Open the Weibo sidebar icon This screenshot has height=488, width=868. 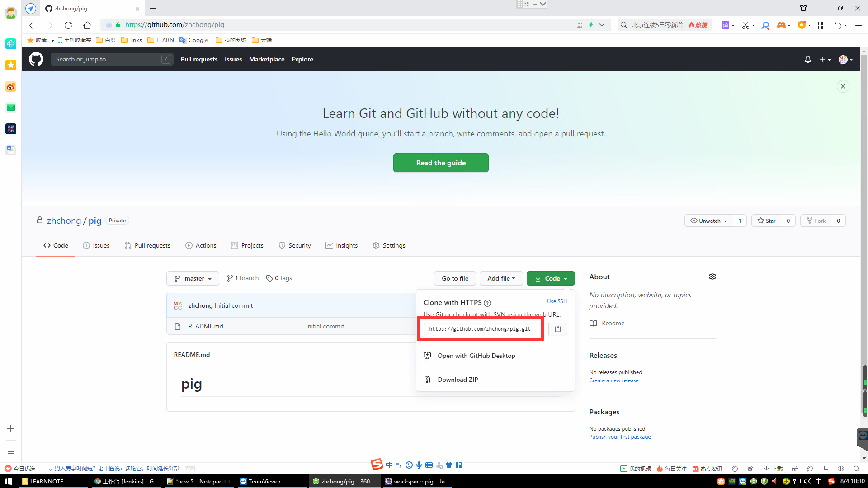pos(11,86)
